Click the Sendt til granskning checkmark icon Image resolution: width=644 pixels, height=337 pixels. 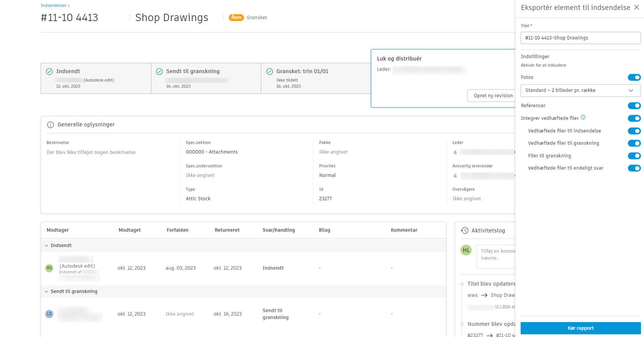pyautogui.click(x=159, y=72)
